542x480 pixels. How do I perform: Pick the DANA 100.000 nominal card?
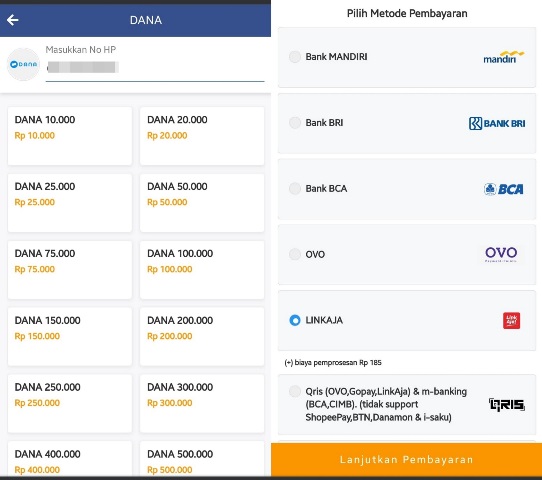point(202,270)
